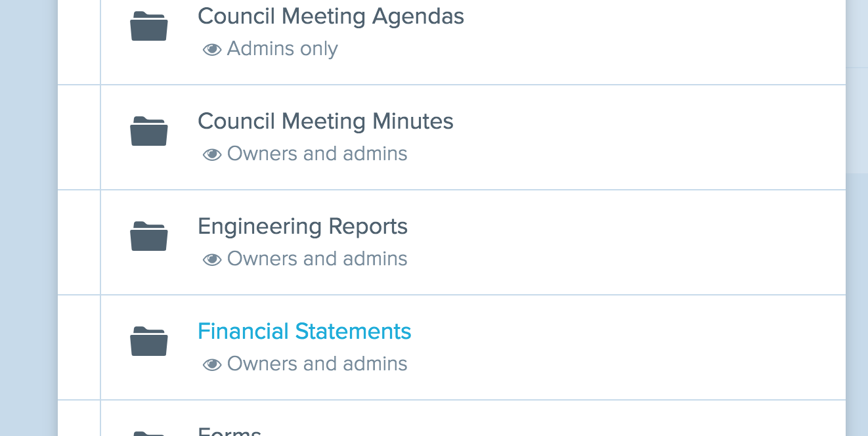Click the Council Meeting Minutes folder icon
The image size is (868, 436).
click(149, 131)
